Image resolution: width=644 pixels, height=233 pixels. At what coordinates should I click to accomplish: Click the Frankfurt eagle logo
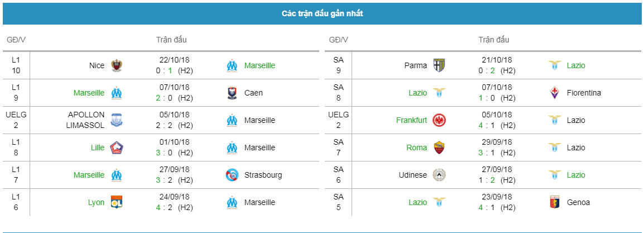tap(439, 120)
